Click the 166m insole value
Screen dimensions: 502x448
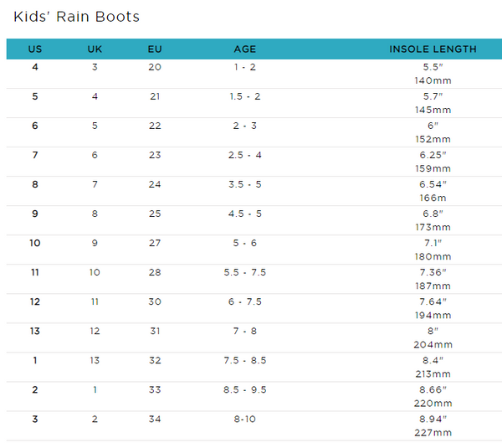pyautogui.click(x=433, y=198)
